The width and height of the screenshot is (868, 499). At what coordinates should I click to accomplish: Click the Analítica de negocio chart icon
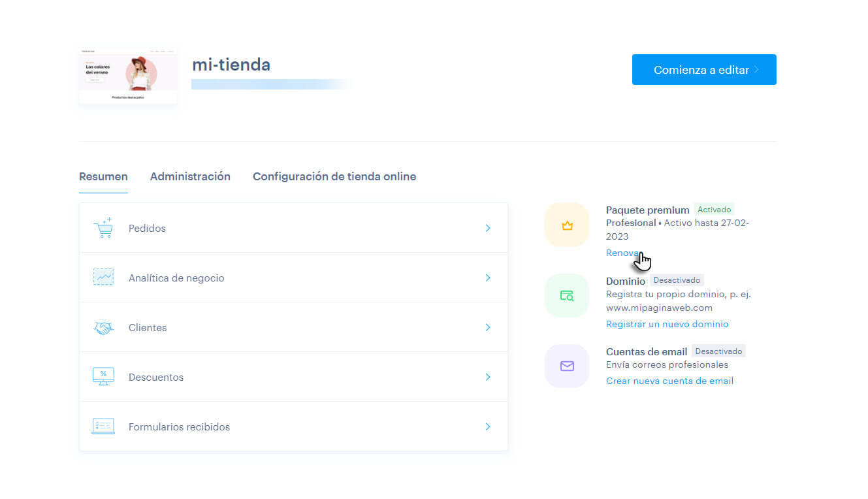(103, 278)
